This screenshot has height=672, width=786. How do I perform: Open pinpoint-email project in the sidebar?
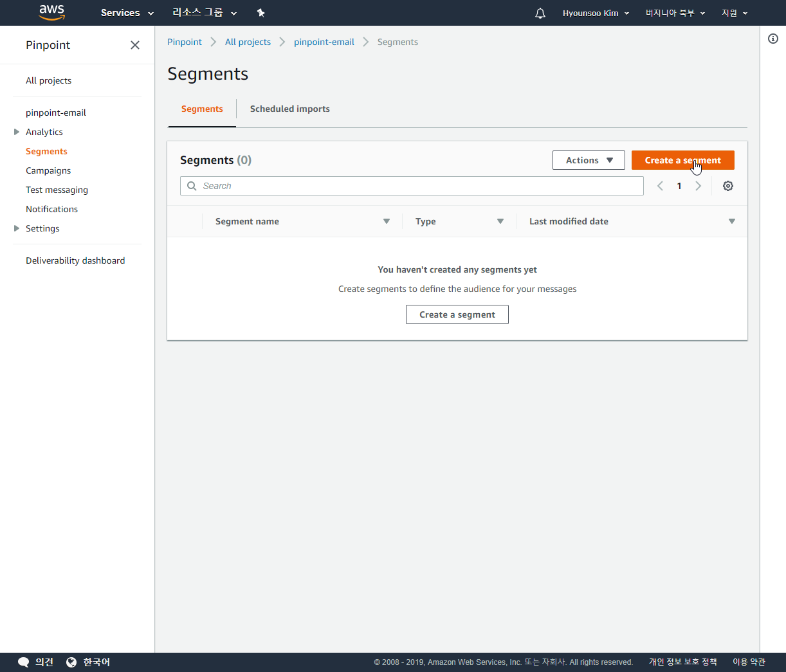pyautogui.click(x=56, y=113)
